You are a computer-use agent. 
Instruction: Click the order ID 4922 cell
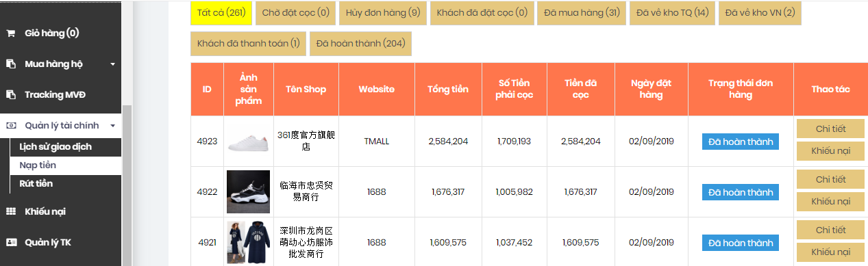pos(207,192)
